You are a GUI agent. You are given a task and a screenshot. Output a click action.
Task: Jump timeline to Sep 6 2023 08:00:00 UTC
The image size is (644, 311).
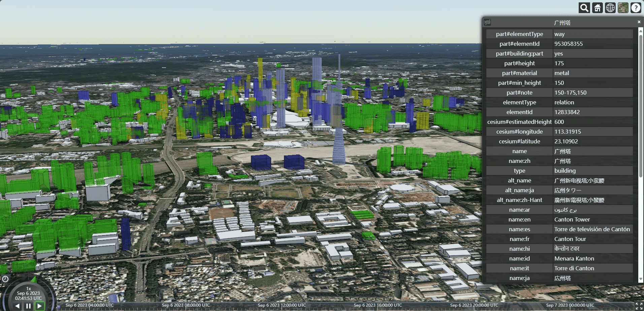click(186, 305)
